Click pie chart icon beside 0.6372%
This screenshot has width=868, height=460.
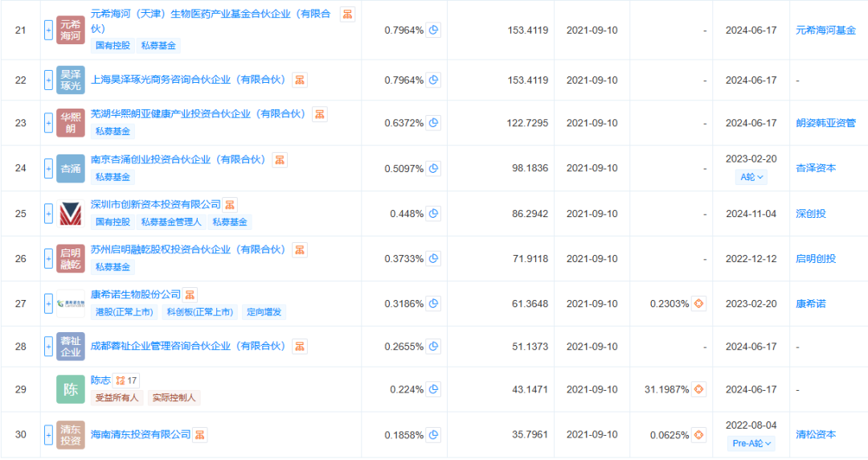[x=433, y=122]
